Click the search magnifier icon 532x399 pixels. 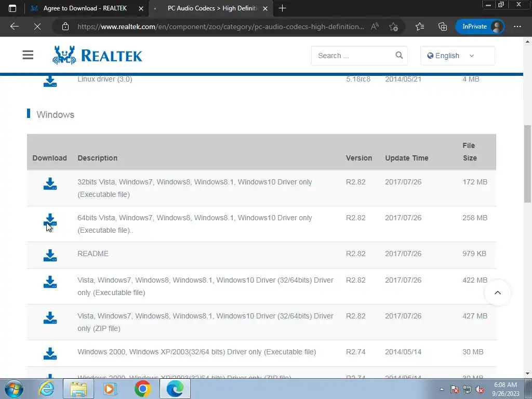(399, 55)
